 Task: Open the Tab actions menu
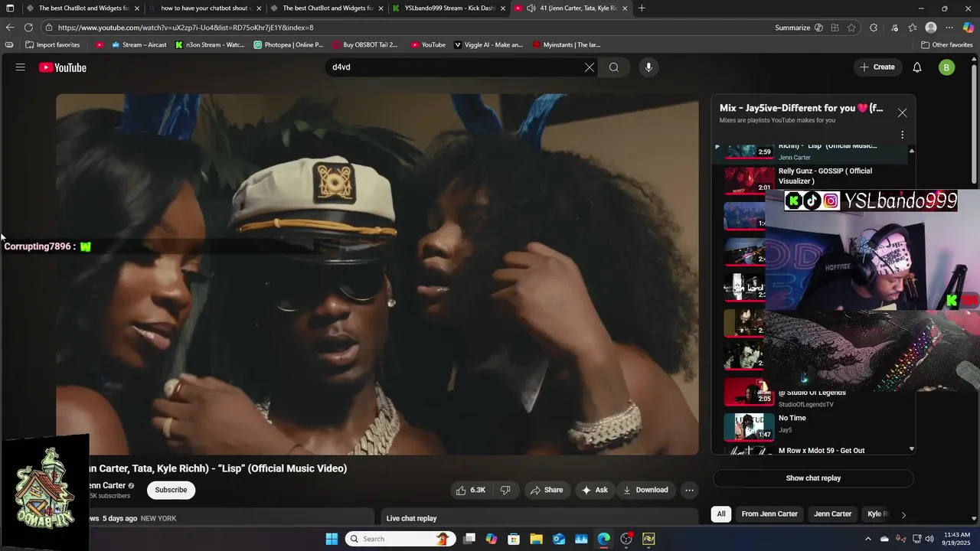10,8
